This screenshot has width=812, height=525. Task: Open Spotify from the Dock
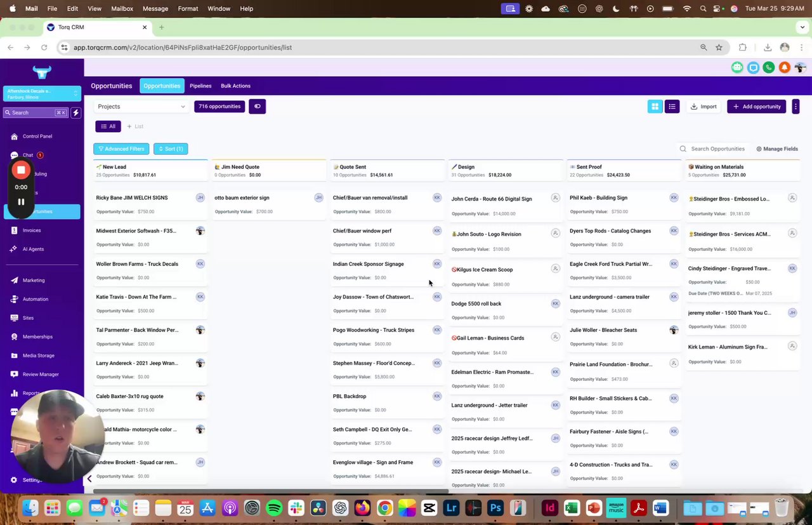click(274, 508)
